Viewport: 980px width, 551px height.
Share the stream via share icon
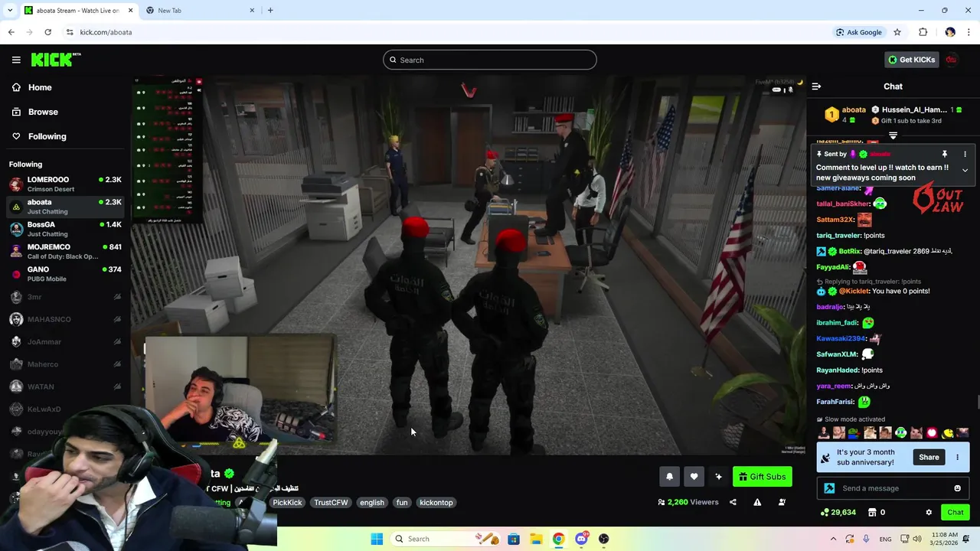click(x=733, y=502)
